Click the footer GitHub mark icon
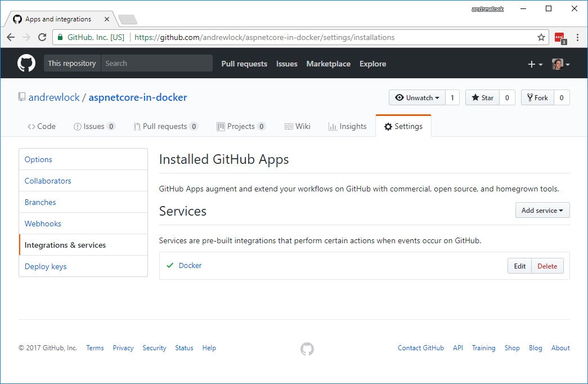Viewport: 588px width, 384px height. coord(307,349)
